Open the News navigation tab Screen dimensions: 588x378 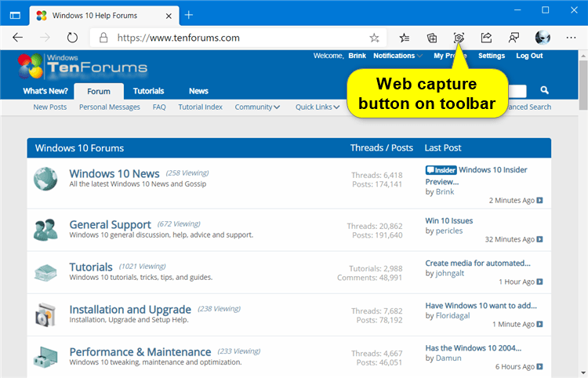point(198,91)
